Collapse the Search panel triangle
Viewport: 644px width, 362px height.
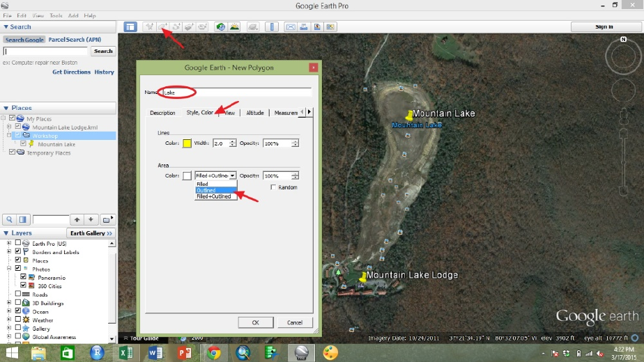[6, 26]
